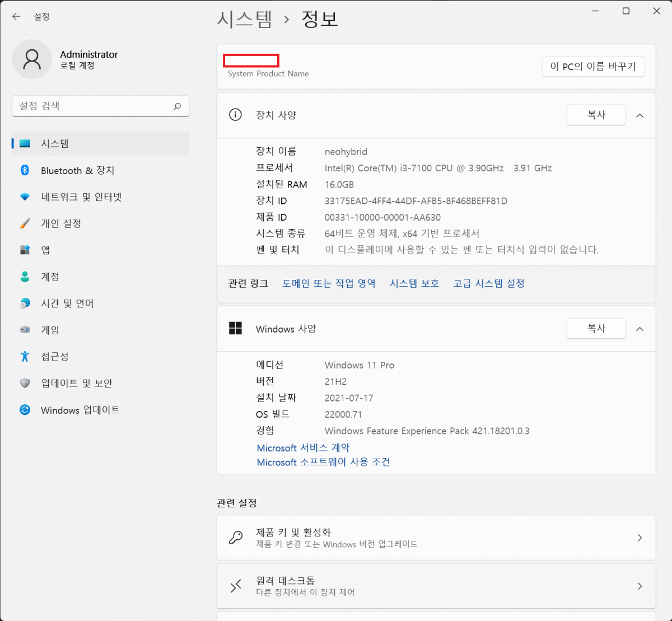Open 시스템 보호 link
Viewport: 672px width, 621px height.
414,283
